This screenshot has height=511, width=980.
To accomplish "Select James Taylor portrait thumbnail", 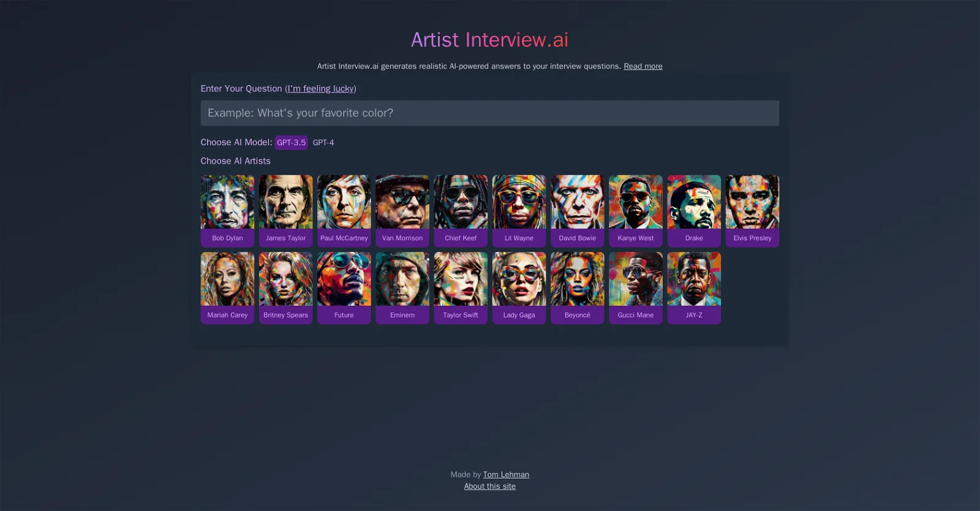I will tap(285, 202).
